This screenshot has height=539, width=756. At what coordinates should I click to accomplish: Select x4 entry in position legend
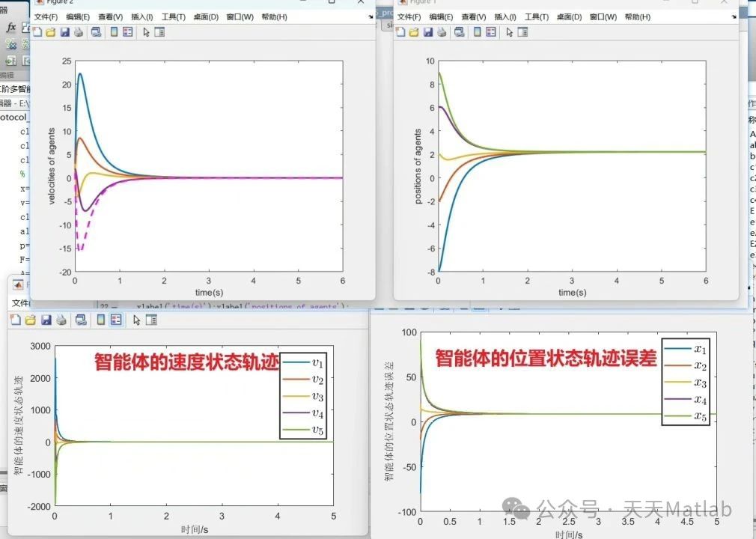click(685, 400)
